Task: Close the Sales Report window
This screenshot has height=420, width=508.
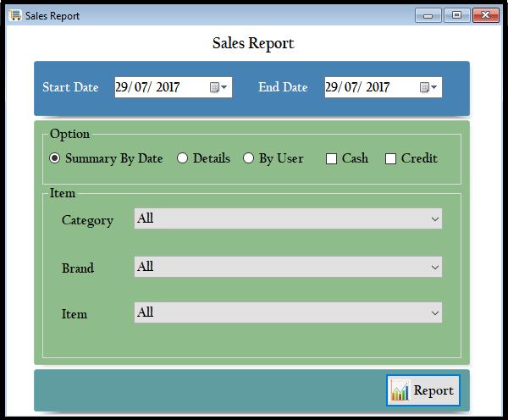Action: [485, 15]
